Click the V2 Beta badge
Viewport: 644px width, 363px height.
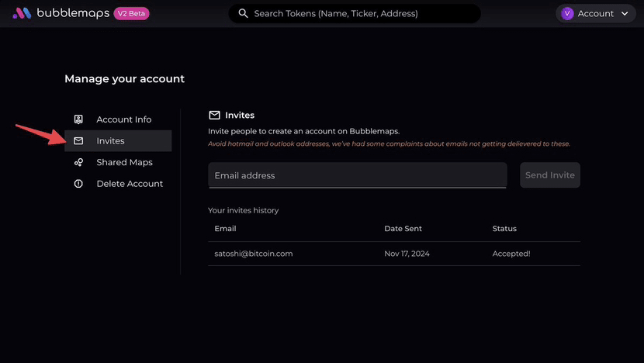[x=131, y=13]
